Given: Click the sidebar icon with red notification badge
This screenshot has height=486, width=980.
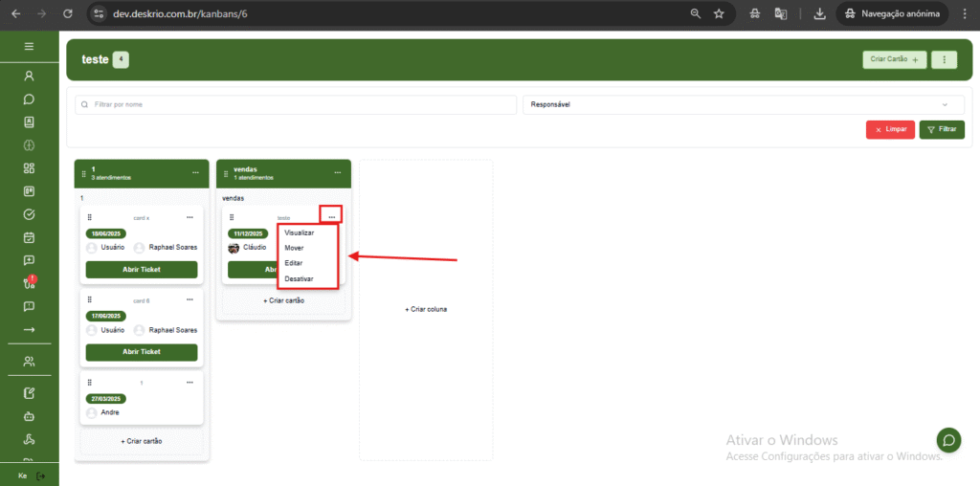Looking at the screenshot, I should (x=29, y=283).
